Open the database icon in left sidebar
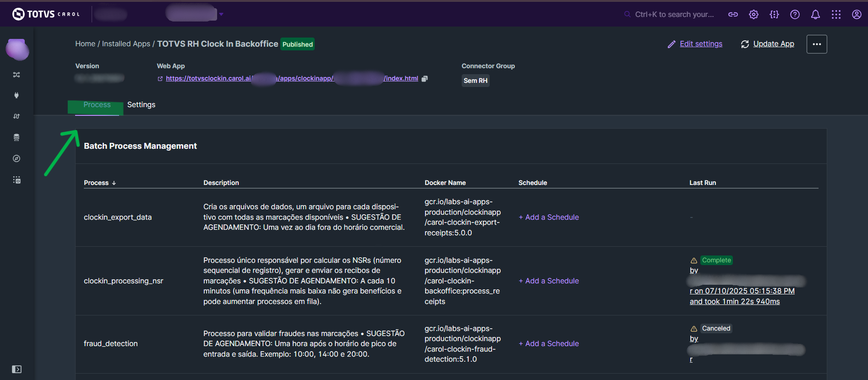 pos(16,137)
